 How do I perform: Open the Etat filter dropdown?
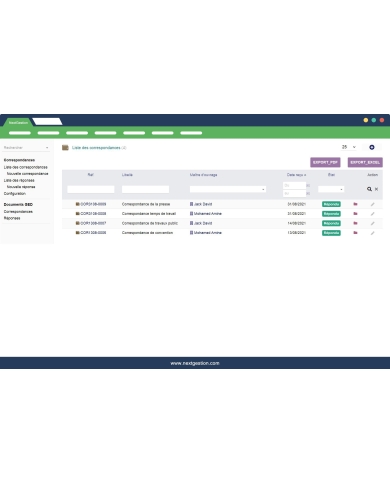331,189
